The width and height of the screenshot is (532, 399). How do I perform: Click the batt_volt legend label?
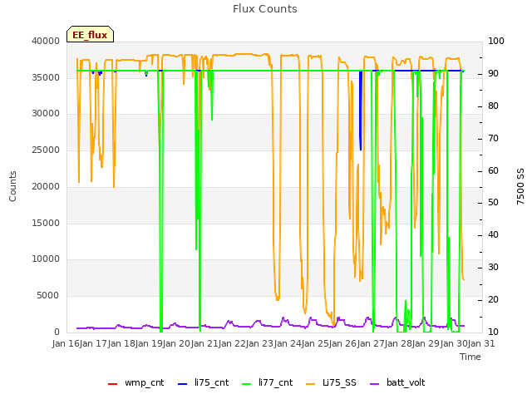[406, 382]
